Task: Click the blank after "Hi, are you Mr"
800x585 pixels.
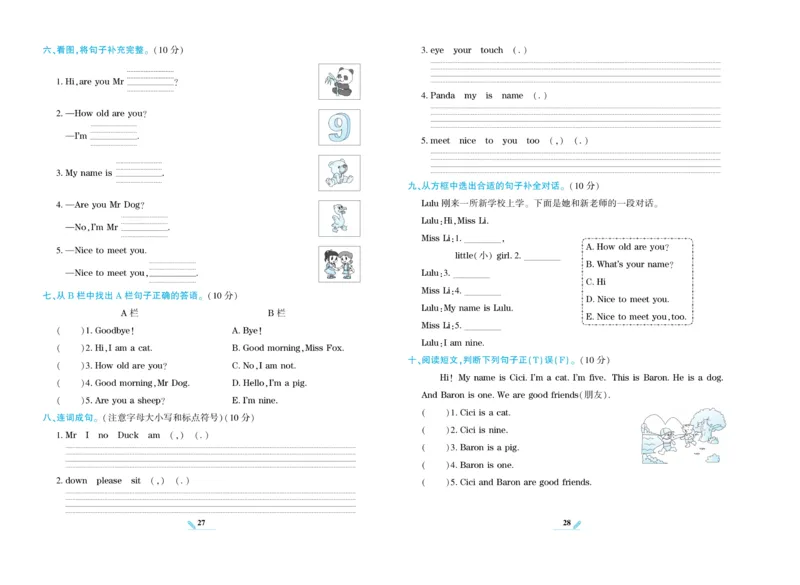Action: (x=150, y=82)
